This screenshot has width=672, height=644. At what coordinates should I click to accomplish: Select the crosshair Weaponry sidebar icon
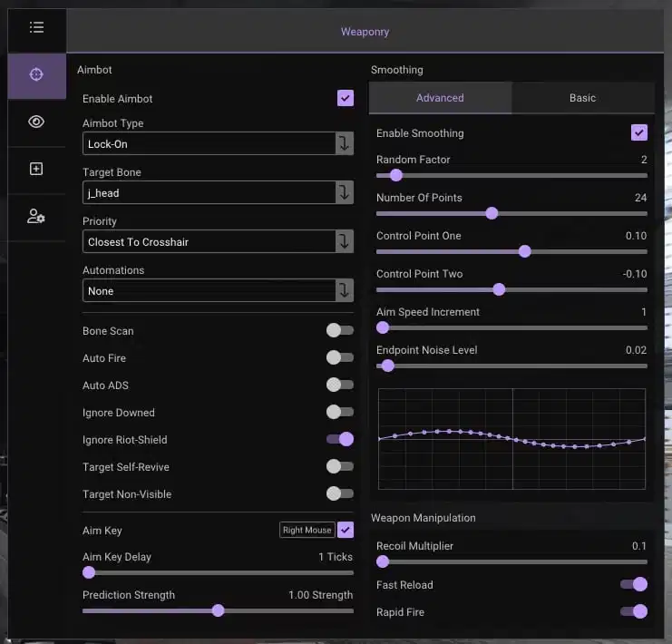coord(36,74)
